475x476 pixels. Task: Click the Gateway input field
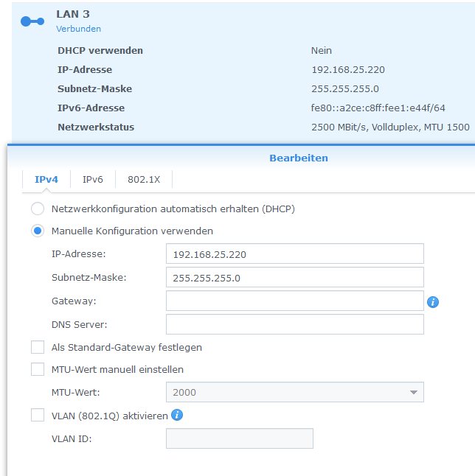(295, 301)
